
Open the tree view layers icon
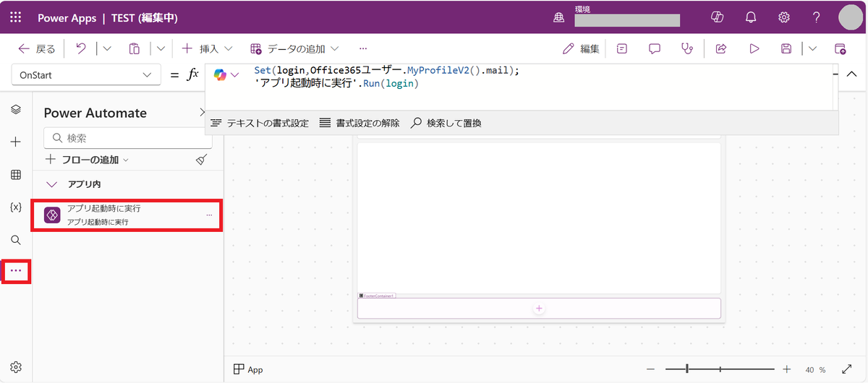(x=16, y=109)
